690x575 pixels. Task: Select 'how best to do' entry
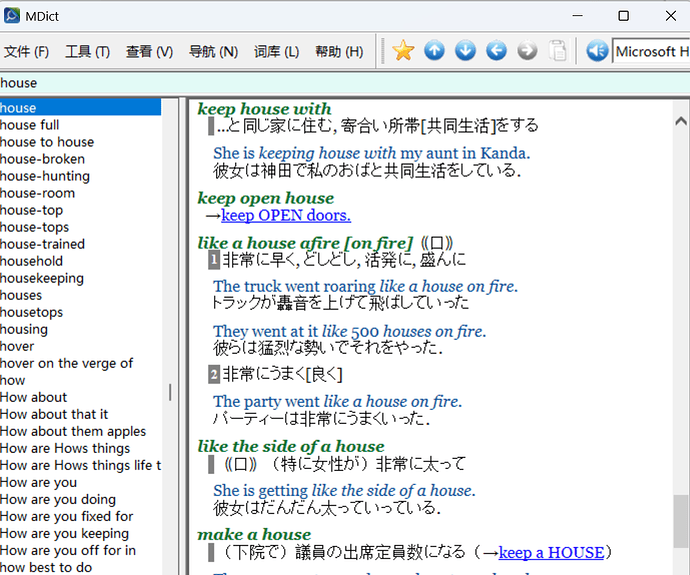(80, 567)
